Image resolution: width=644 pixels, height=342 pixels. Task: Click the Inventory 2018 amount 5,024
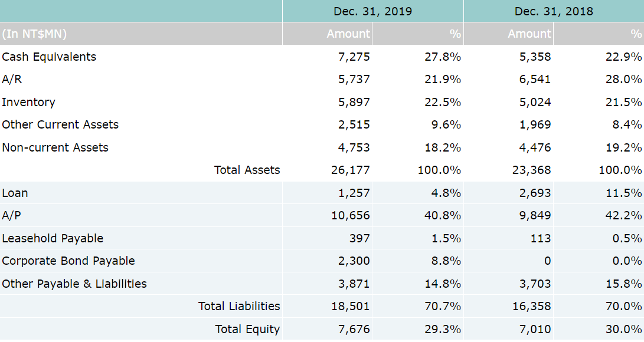(x=535, y=102)
